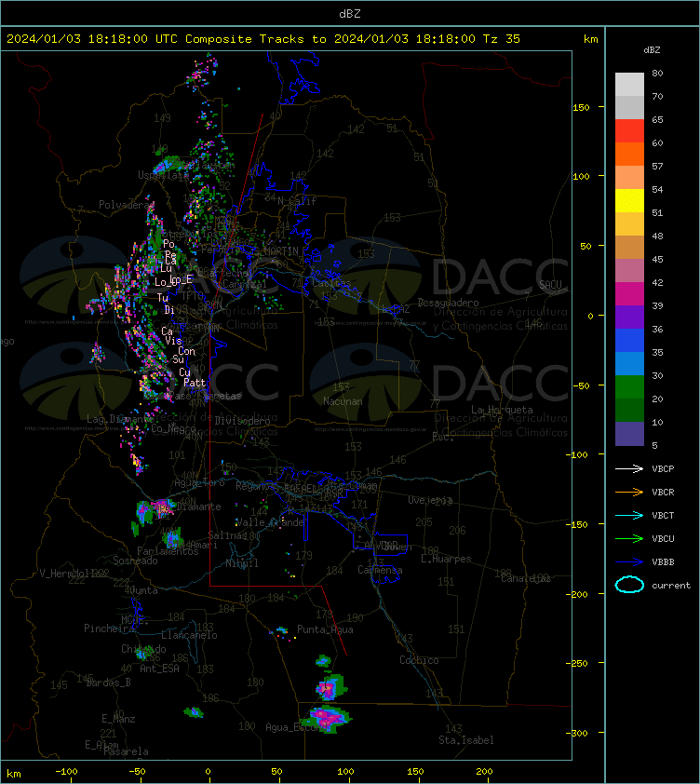Image resolution: width=700 pixels, height=784 pixels.
Task: Select the sky blue 35–30 dBZ swatch
Action: (629, 363)
